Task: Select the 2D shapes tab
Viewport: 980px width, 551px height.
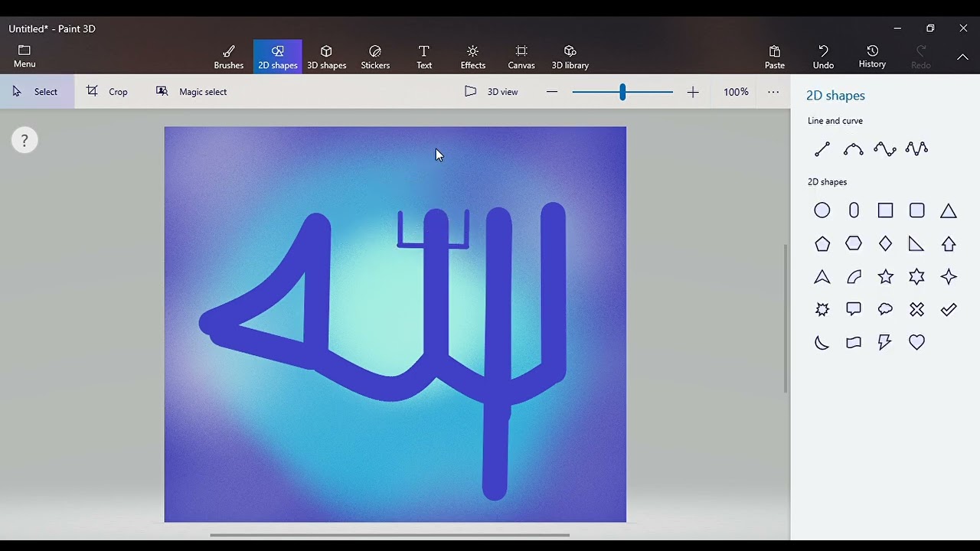Action: click(277, 57)
